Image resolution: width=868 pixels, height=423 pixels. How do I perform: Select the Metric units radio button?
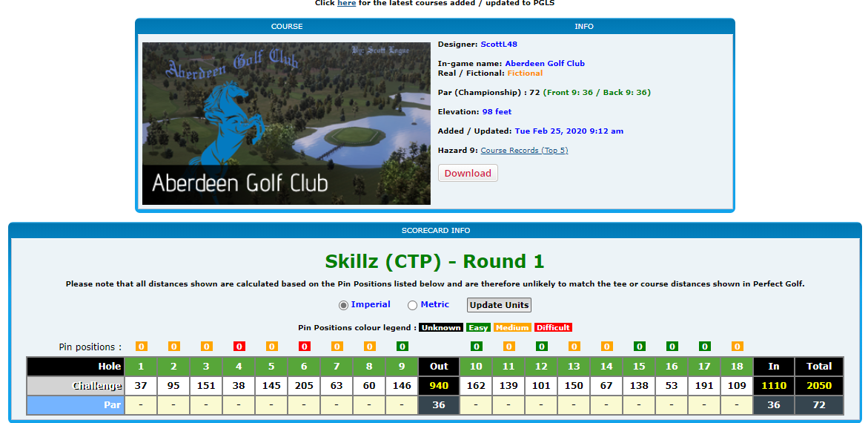tap(413, 305)
